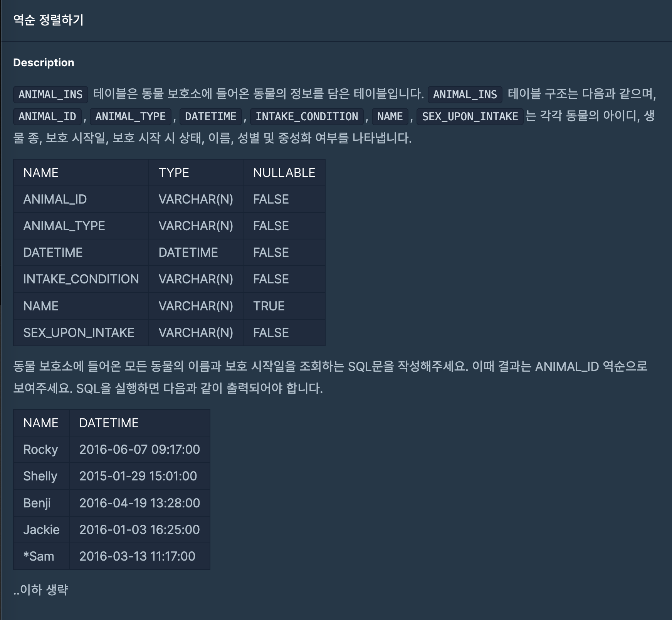
Task: Select the 2016-06-07 09:17:00 datetime cell
Action: point(139,450)
